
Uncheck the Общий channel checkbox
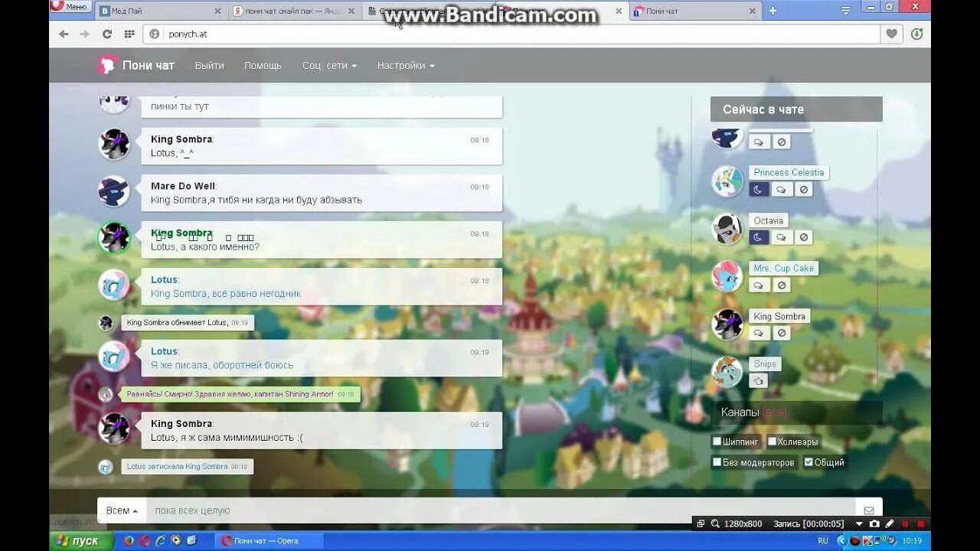(x=808, y=462)
